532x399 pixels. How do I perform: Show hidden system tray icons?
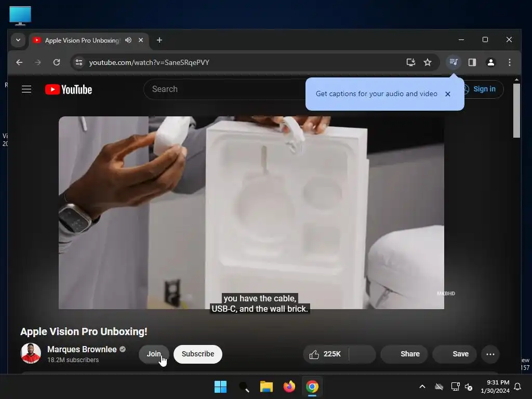[x=422, y=387]
